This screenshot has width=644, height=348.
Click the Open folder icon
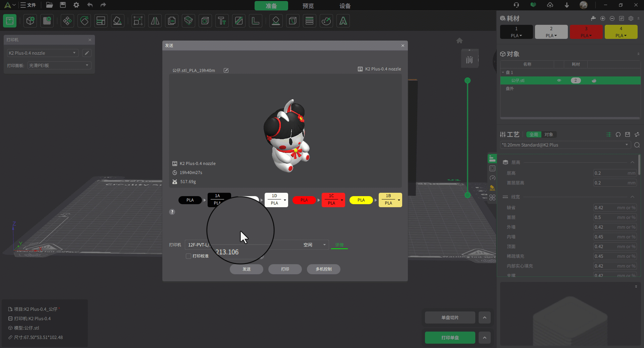point(50,5)
